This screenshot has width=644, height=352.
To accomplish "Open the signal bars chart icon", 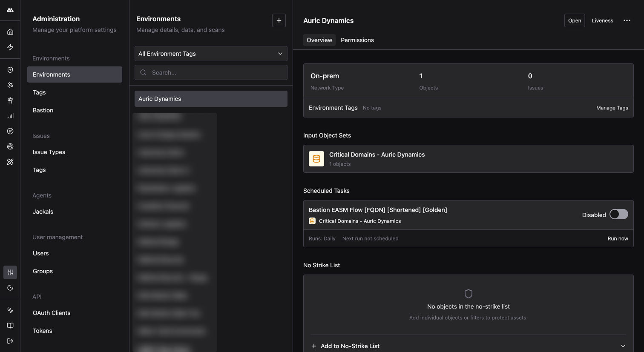I will pos(10,116).
